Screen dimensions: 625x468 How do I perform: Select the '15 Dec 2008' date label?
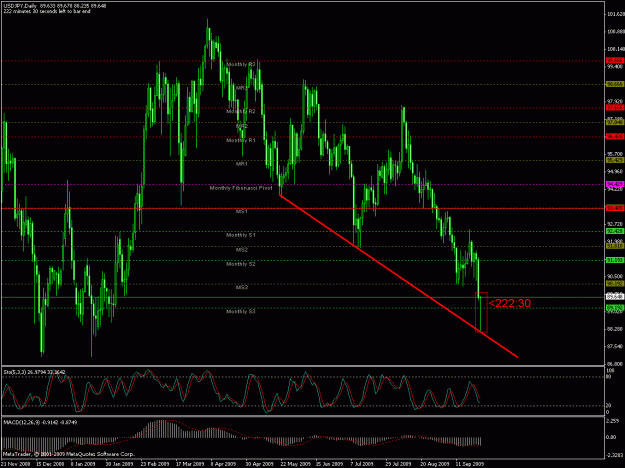point(49,464)
